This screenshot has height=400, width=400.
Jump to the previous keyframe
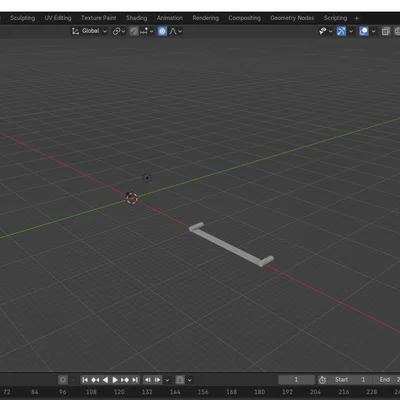[x=95, y=380]
